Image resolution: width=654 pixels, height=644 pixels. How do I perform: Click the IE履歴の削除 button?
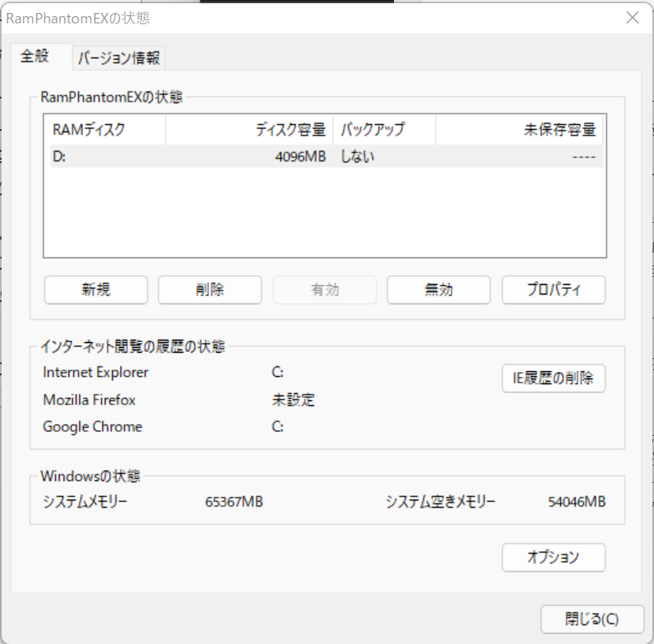554,378
